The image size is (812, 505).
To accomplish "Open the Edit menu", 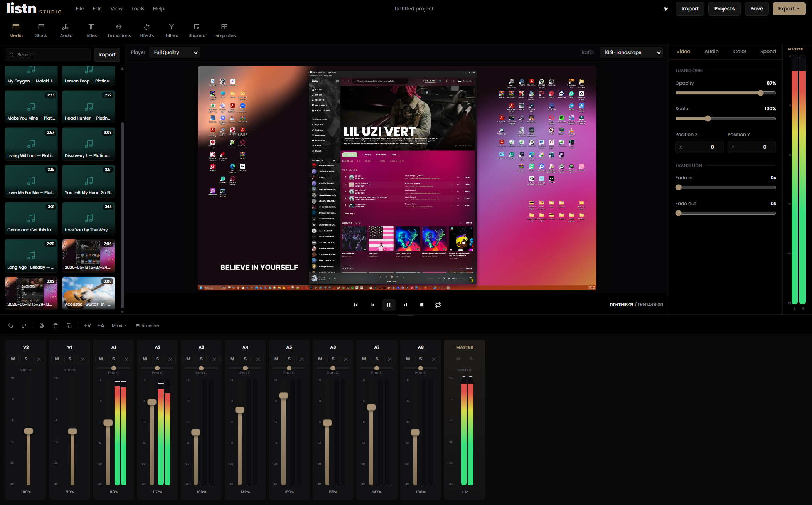I will click(97, 9).
